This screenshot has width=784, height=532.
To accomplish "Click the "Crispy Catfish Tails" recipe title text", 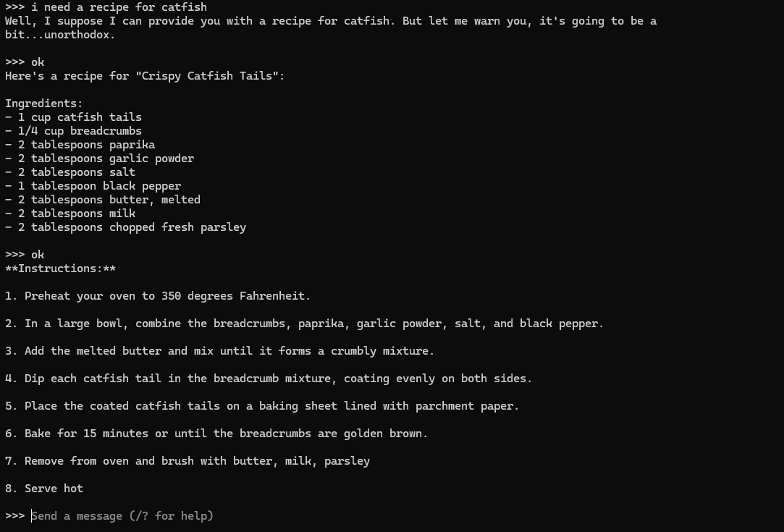I will (207, 76).
